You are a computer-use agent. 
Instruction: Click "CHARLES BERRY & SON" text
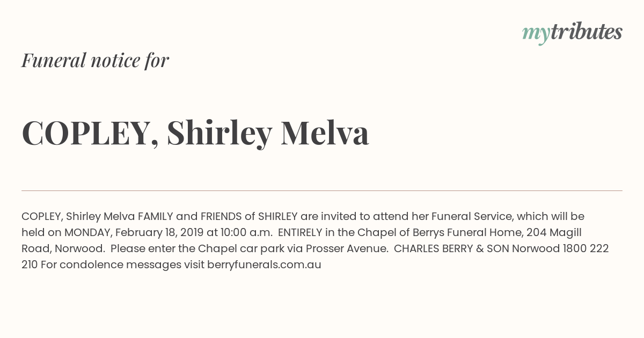452,248
